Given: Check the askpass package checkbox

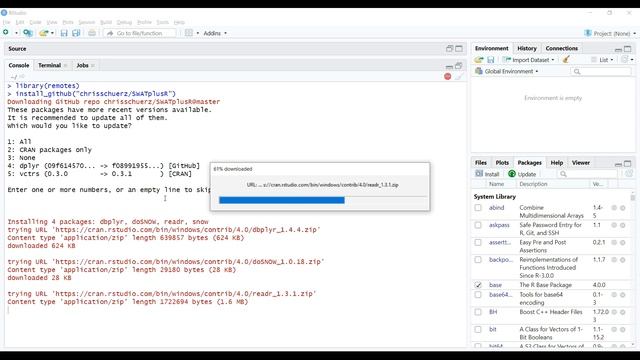Looking at the screenshot, I should click(478, 225).
